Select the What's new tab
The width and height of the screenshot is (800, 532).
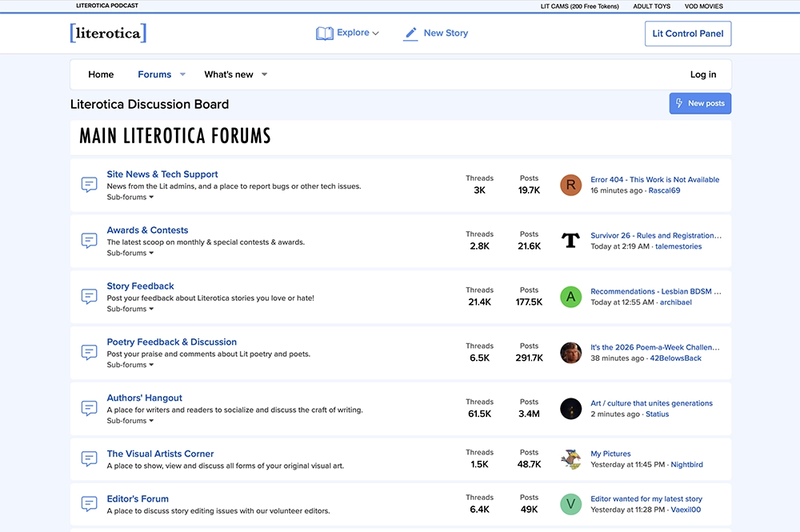tap(229, 74)
